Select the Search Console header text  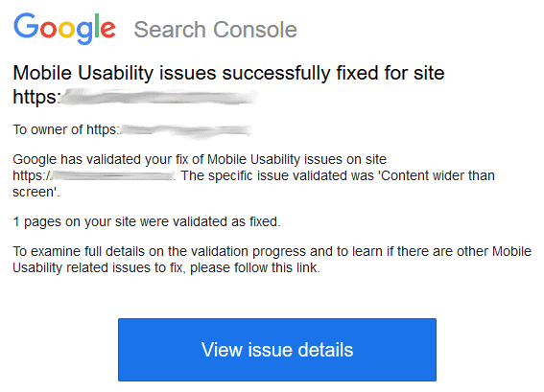(216, 30)
